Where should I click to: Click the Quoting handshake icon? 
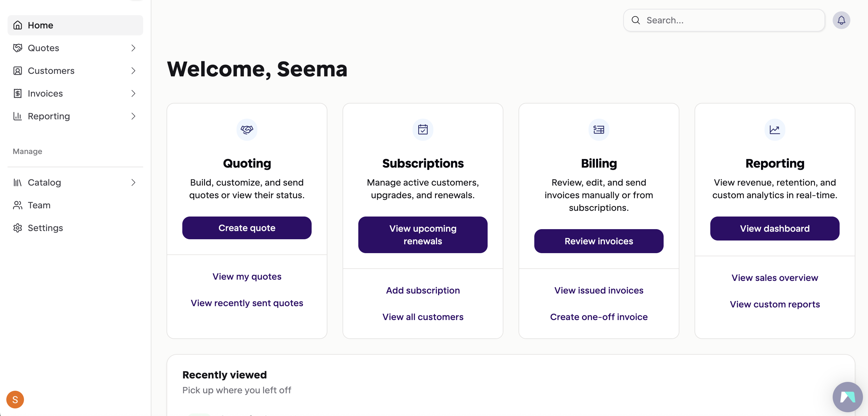click(x=247, y=129)
